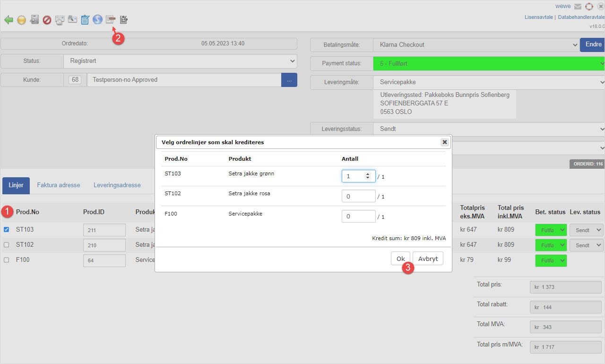
Task: Open the envelope mail icon
Action: point(578,7)
